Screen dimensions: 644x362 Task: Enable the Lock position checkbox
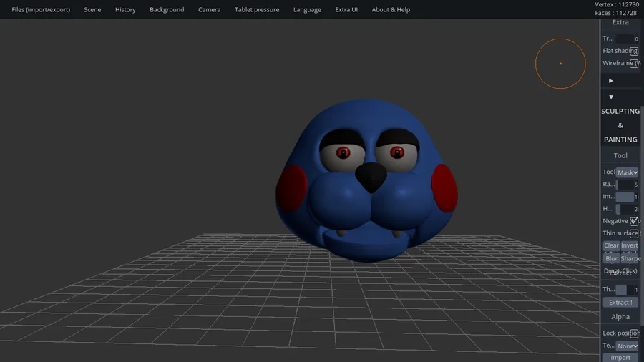click(x=634, y=333)
